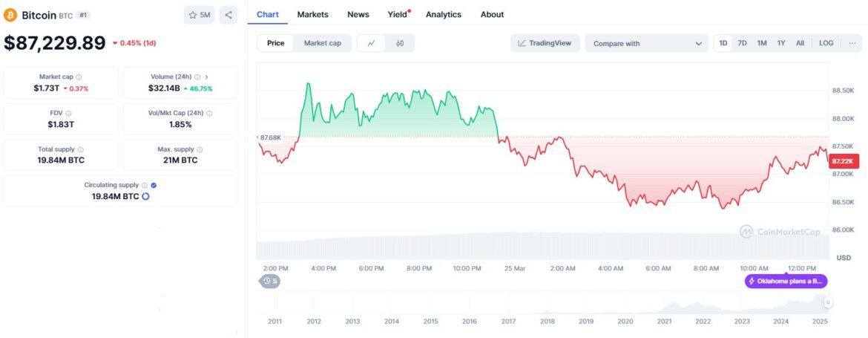Click the star watchlist button showing 5M
868x338 pixels.
coord(199,15)
